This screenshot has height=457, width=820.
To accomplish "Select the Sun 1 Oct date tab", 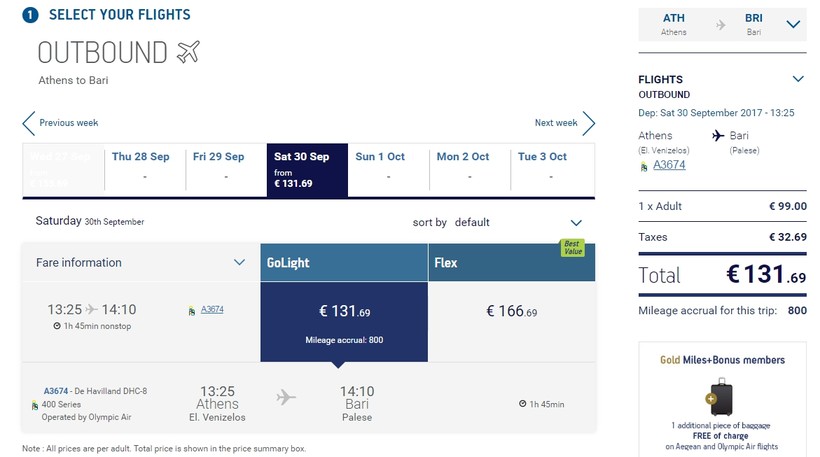I will tap(388, 166).
